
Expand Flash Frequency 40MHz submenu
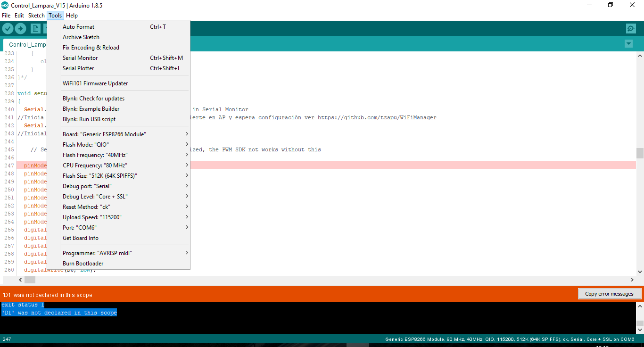(118, 155)
